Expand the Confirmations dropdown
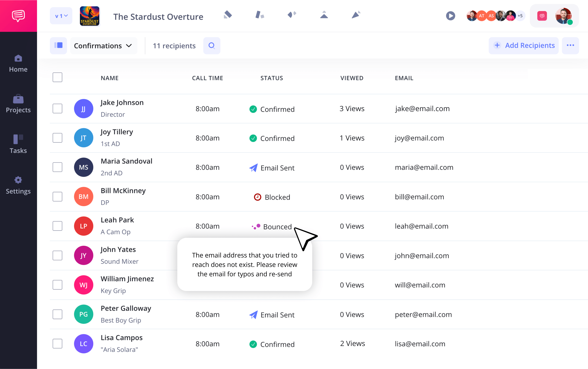The height and width of the screenshot is (369, 588). [103, 46]
